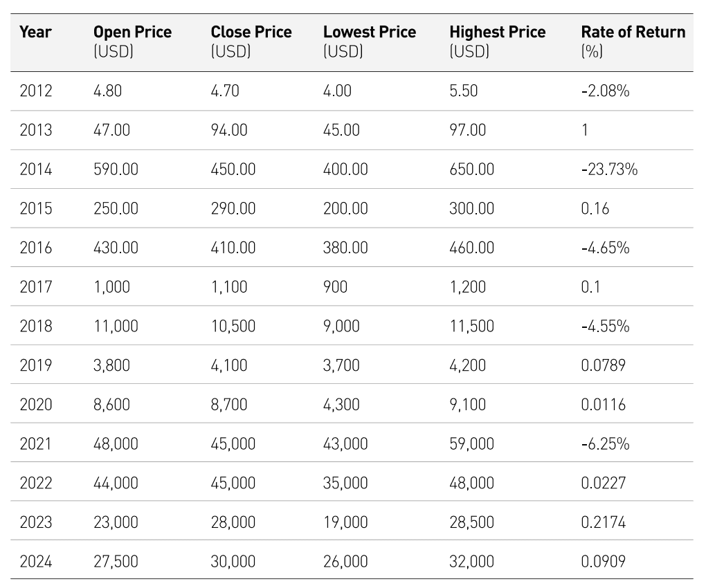Select the 2023 close price 28,000

coord(233,522)
